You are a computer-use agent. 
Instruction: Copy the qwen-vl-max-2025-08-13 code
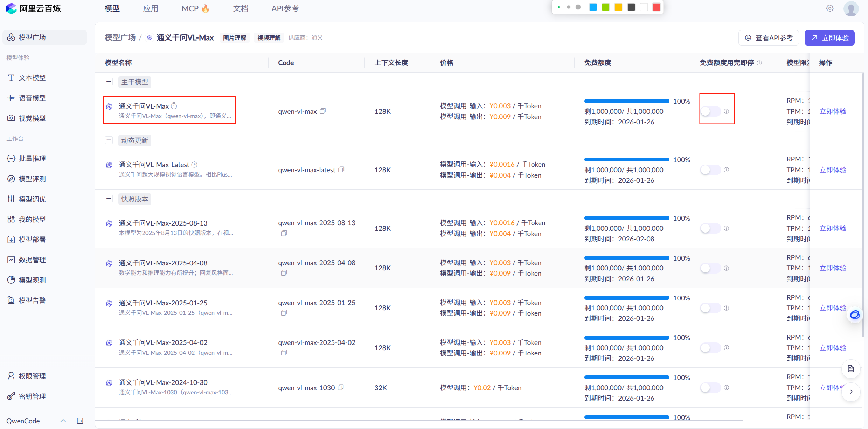(x=284, y=233)
